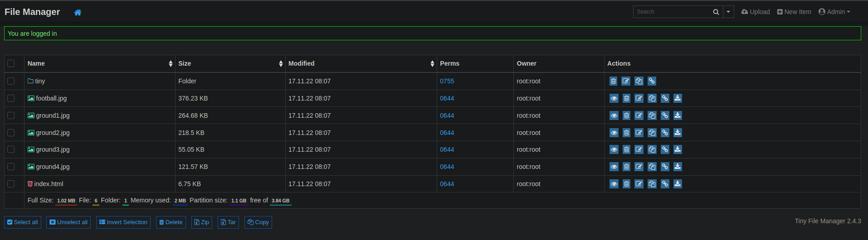Open index.html file link

pos(45,184)
